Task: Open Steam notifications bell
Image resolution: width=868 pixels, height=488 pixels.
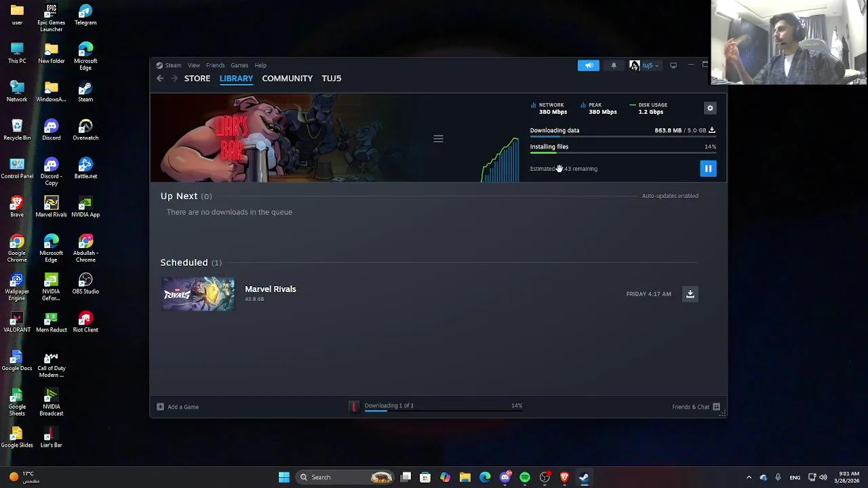Action: tap(614, 66)
